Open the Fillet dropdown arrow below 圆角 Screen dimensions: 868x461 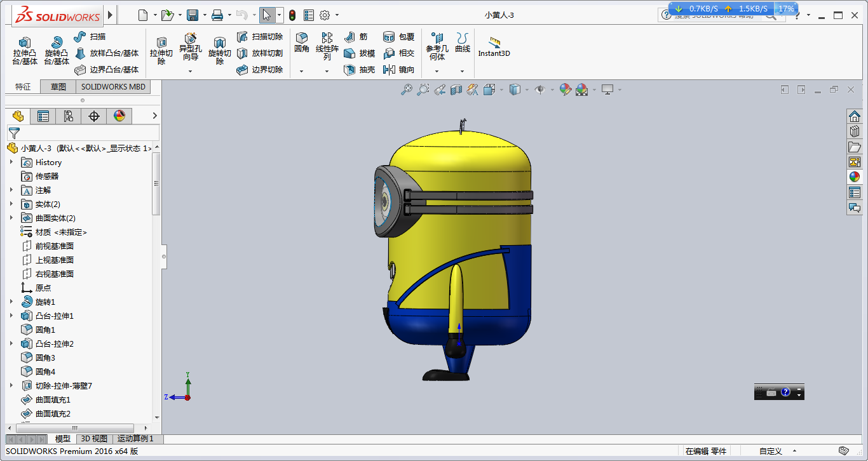point(302,71)
